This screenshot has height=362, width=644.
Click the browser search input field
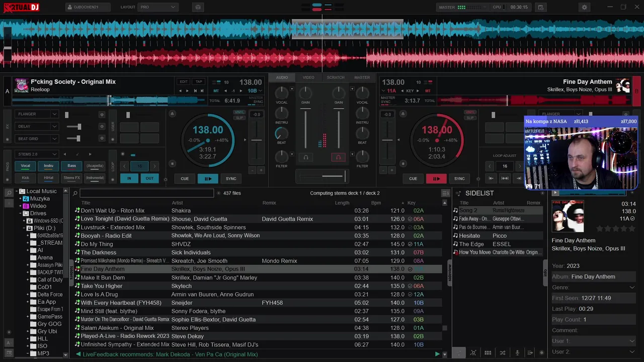[x=146, y=193]
